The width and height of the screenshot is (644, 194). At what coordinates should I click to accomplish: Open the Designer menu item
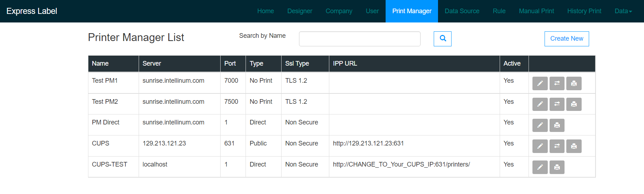(x=300, y=11)
